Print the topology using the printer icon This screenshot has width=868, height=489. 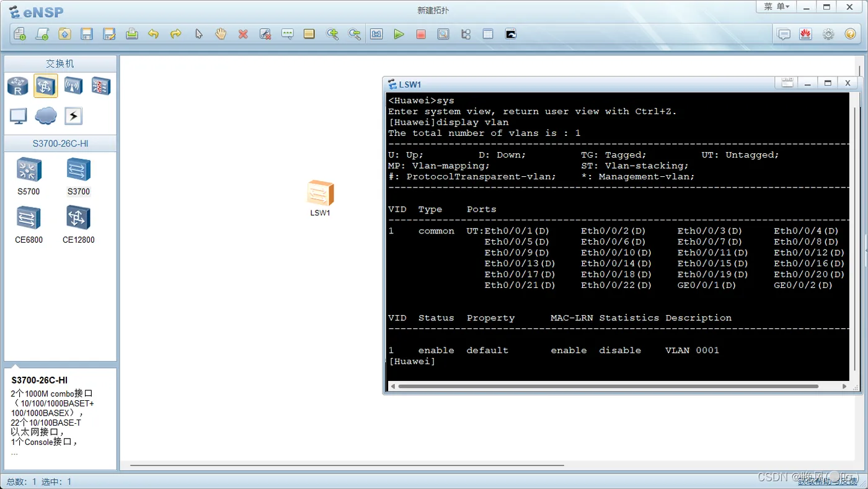click(x=131, y=34)
